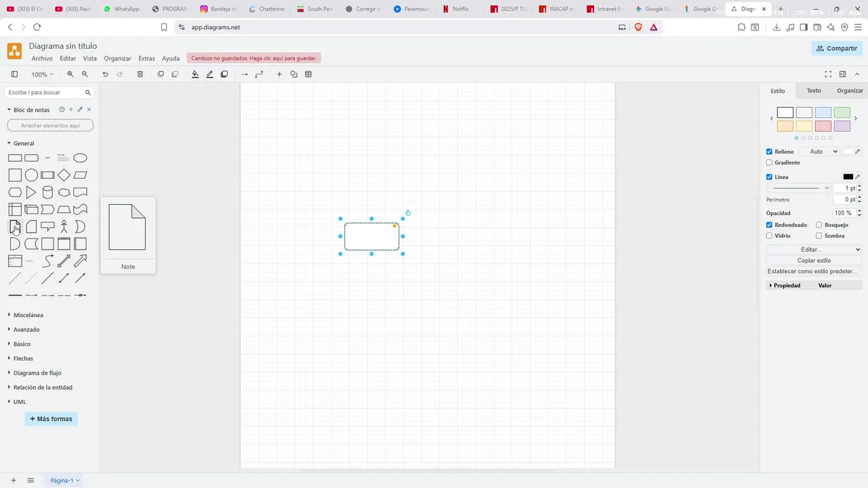868x488 pixels.
Task: Collapse the General shape library
Action: [x=23, y=144]
